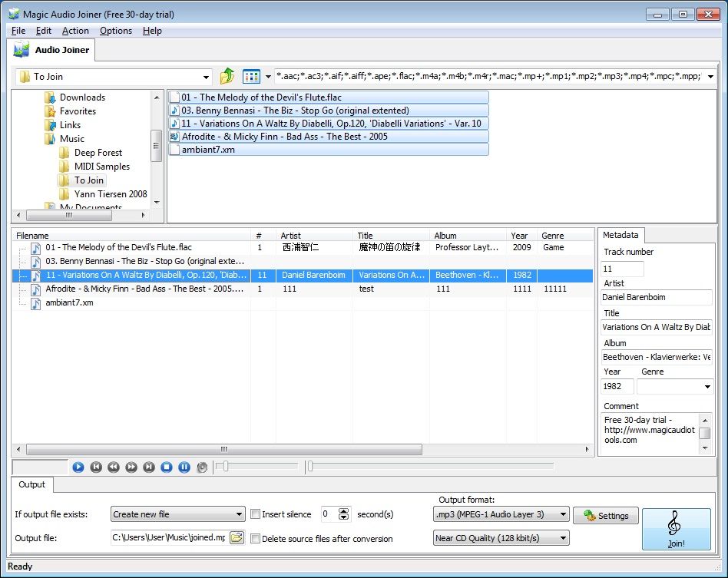Click the blue Play button

[x=78, y=467]
